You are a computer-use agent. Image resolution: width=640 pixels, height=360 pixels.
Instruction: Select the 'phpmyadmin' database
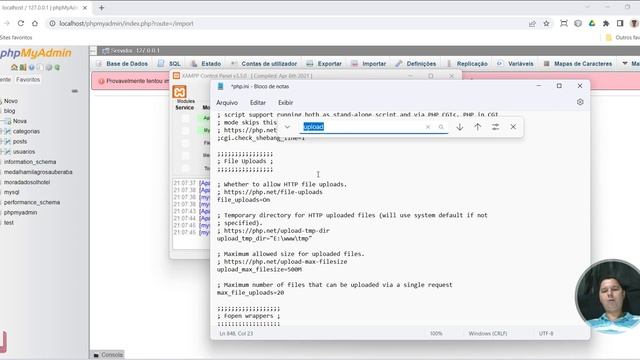point(20,213)
